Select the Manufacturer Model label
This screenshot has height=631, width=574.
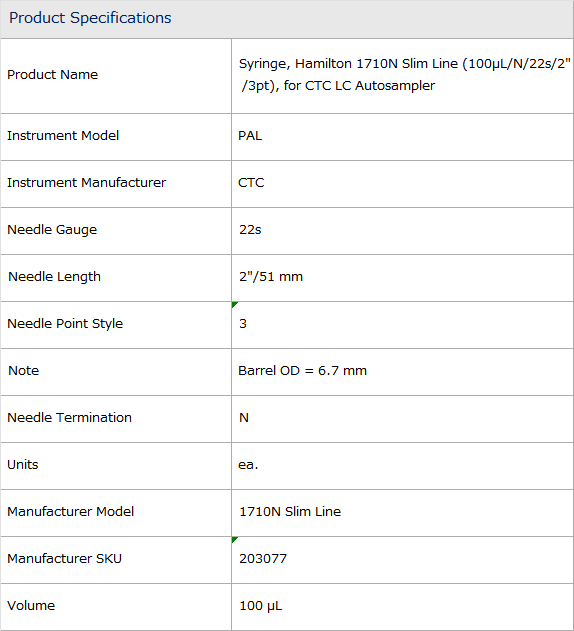[70, 511]
